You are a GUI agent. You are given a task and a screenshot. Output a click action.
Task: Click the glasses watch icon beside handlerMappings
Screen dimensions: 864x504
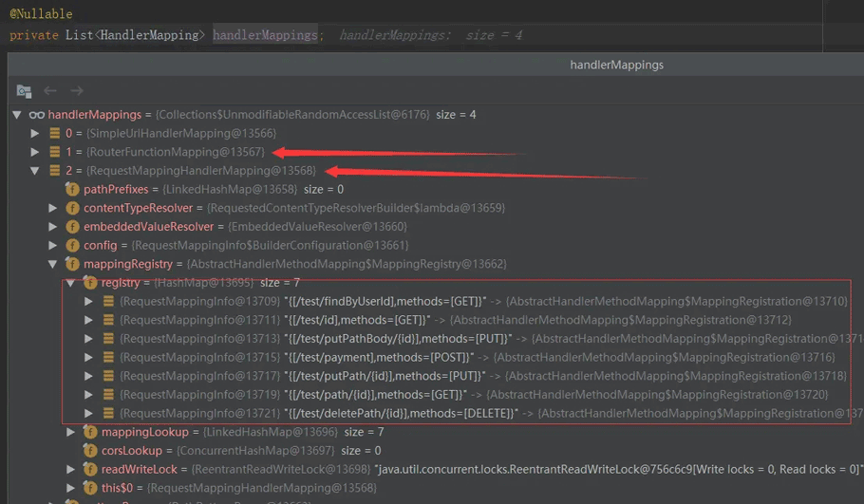coord(36,115)
